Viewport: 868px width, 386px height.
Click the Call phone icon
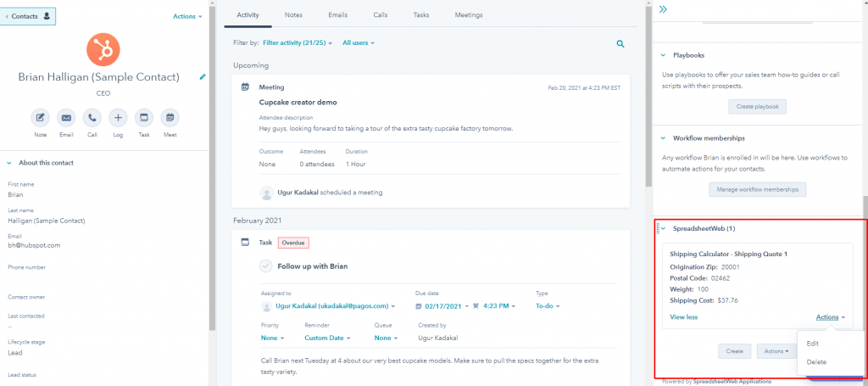(92, 117)
